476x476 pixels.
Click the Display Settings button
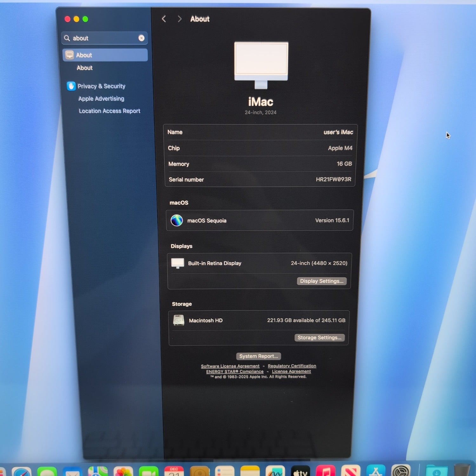pos(321,281)
